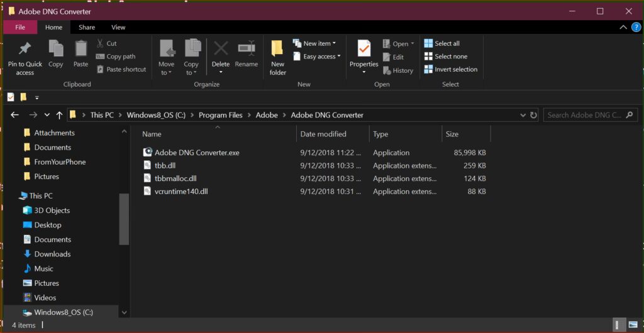Expand the Easy access dropdown
644x333 pixels.
click(x=321, y=57)
